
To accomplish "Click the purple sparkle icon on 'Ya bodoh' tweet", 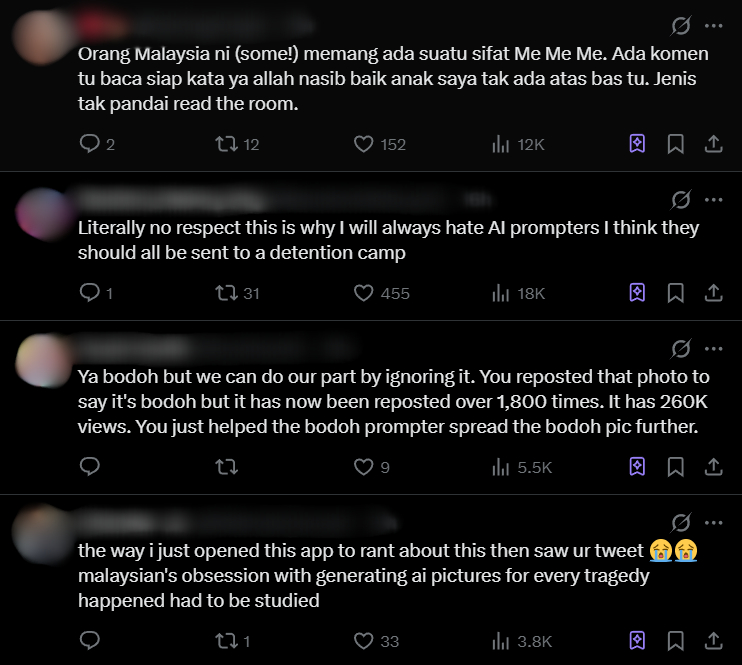I will (x=637, y=466).
